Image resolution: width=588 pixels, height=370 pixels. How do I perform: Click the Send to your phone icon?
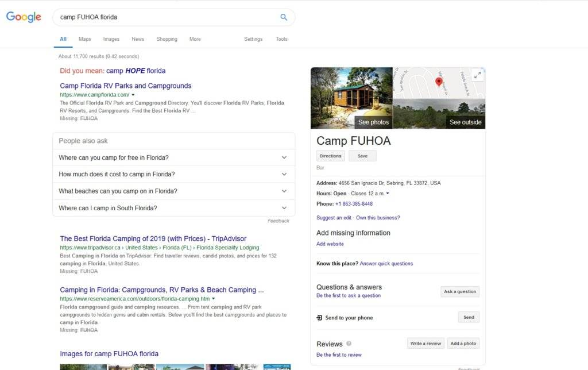coord(319,318)
